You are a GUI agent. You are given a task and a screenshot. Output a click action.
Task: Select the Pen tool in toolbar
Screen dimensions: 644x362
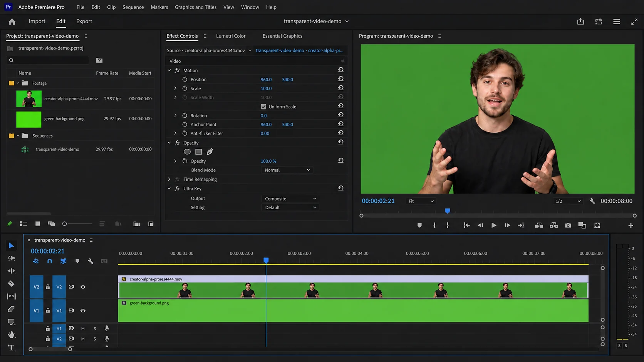[11, 309]
